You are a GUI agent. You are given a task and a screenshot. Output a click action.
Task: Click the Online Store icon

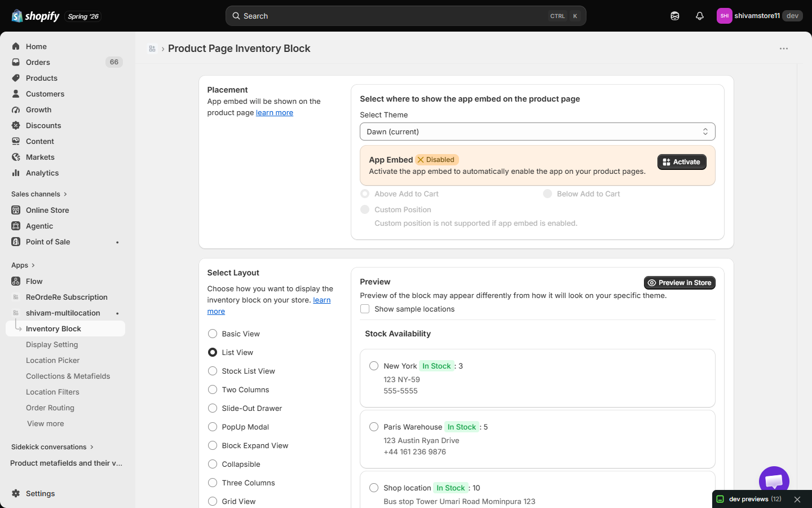coord(16,210)
